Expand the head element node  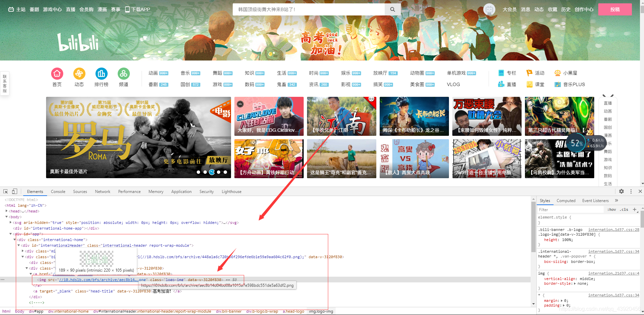7,211
